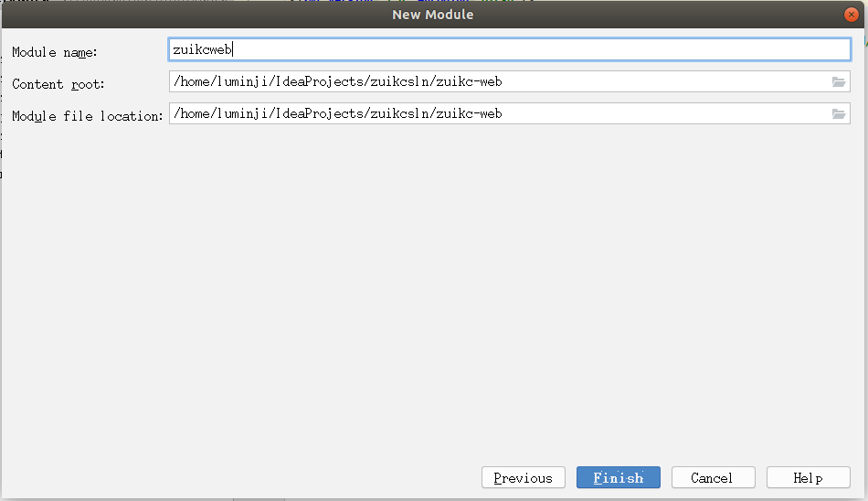Place cursor on the "zuikcweb" module name text
Screen dimensions: 868x501
202,50
